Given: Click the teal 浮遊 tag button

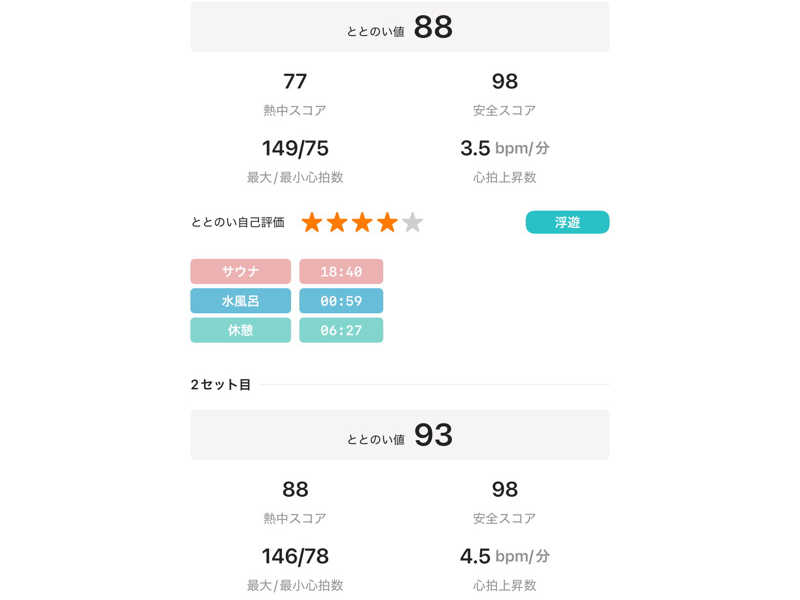Looking at the screenshot, I should (x=567, y=222).
